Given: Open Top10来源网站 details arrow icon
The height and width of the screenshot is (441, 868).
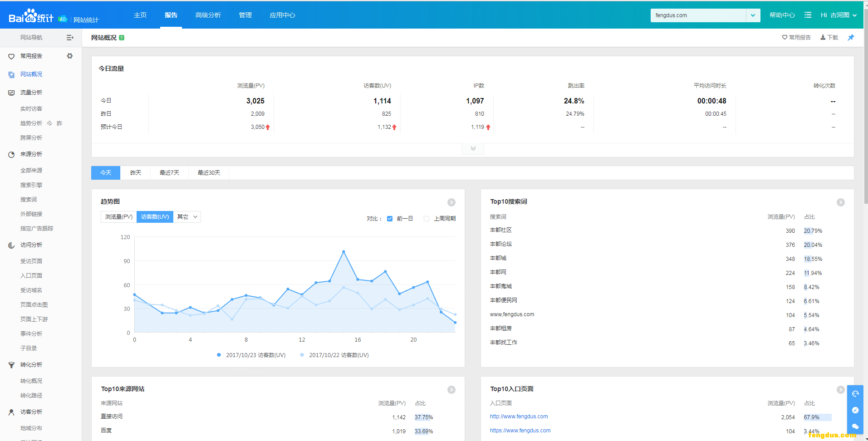Looking at the screenshot, I should point(451,390).
